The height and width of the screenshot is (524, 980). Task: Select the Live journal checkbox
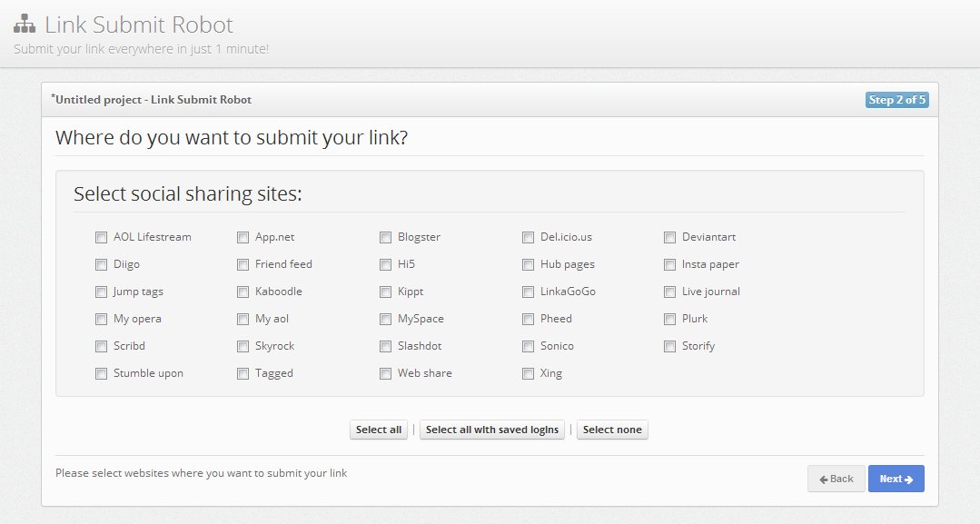pyautogui.click(x=670, y=292)
